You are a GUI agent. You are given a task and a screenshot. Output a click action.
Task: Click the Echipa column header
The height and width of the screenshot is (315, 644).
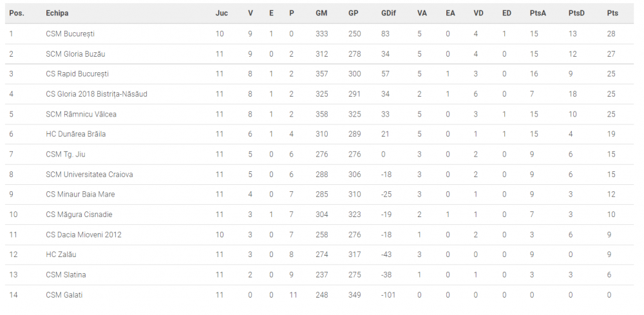coord(57,13)
